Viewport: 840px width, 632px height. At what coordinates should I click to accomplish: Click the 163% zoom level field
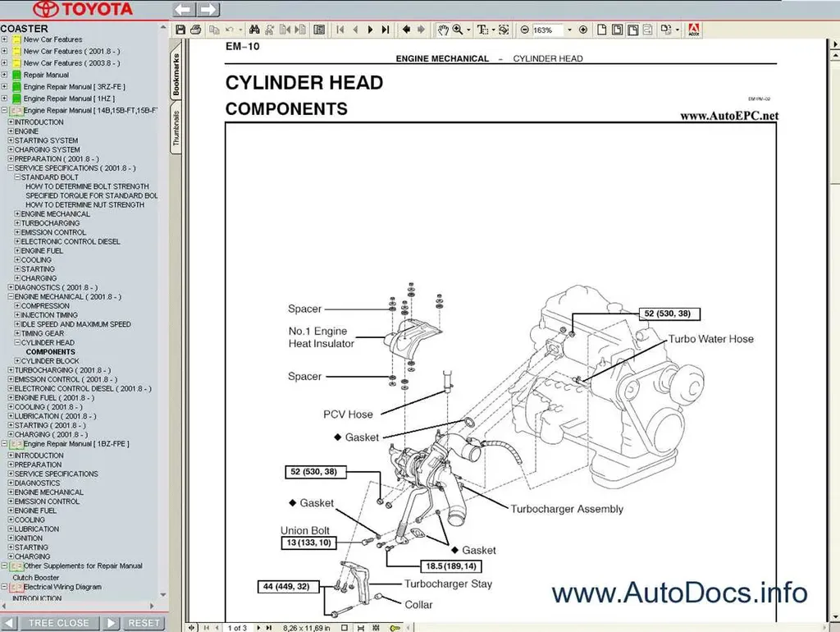(547, 30)
